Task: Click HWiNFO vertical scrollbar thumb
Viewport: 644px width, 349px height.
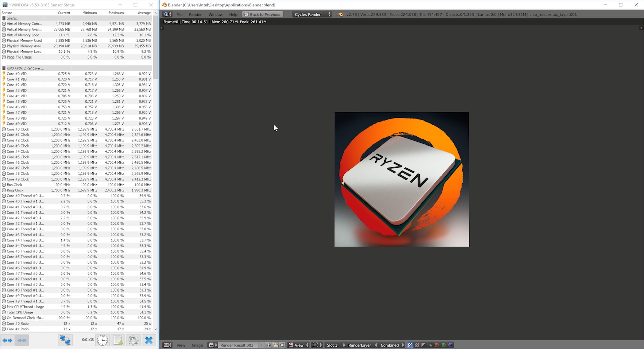Action: (156, 47)
